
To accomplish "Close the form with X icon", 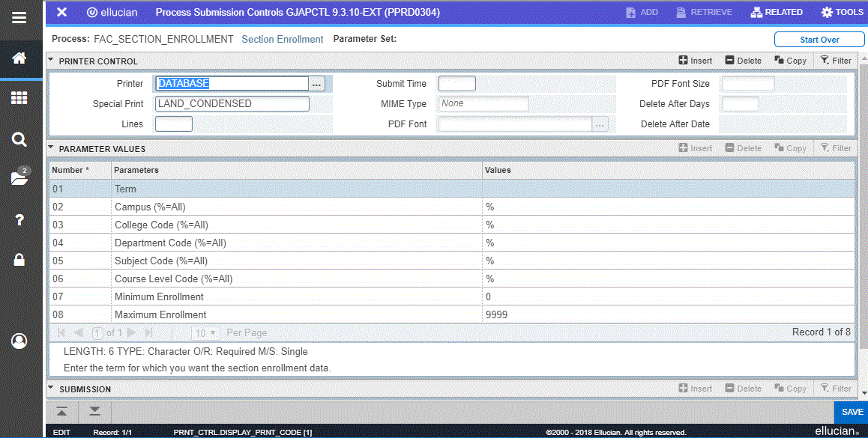I will coord(62,12).
